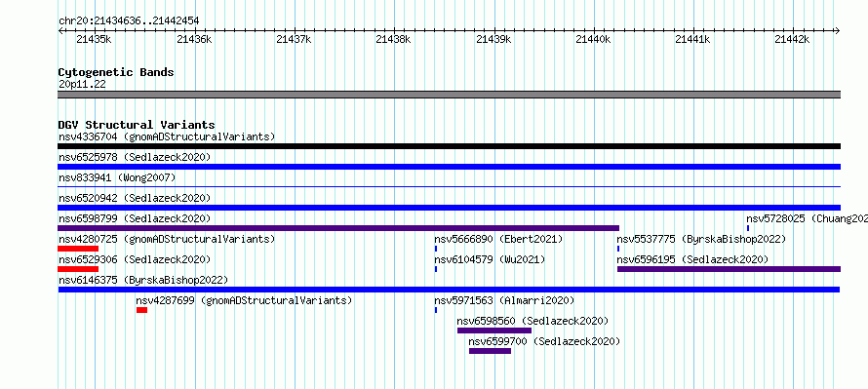This screenshot has height=389, width=868.
Task: Click the 20p11.22 band label
Action: click(x=82, y=85)
